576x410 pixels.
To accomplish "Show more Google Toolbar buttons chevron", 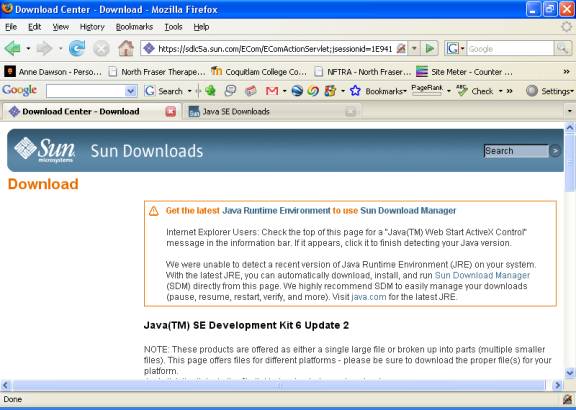I will (x=510, y=91).
